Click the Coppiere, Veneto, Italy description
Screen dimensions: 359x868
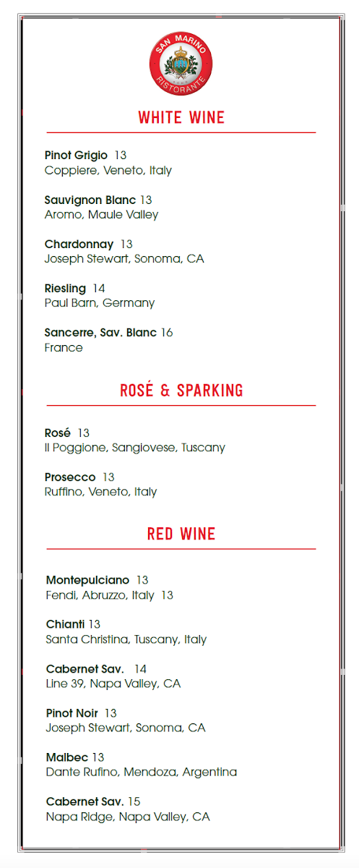108,171
